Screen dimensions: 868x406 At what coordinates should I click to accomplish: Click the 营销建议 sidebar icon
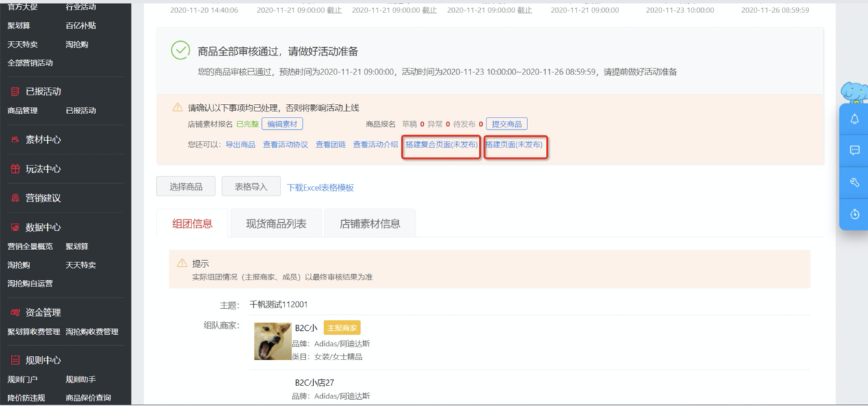(x=15, y=198)
